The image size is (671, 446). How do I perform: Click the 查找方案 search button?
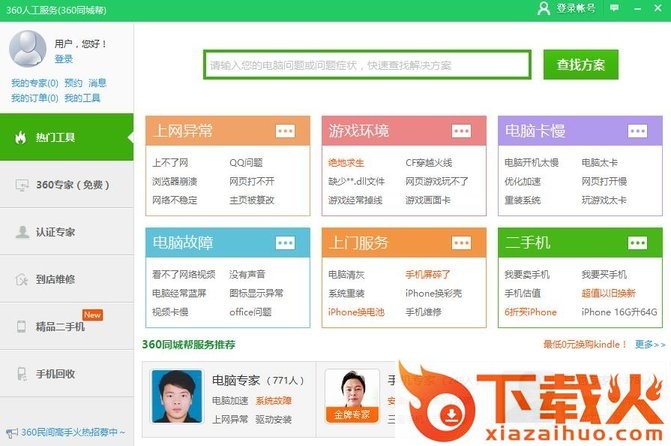point(581,65)
